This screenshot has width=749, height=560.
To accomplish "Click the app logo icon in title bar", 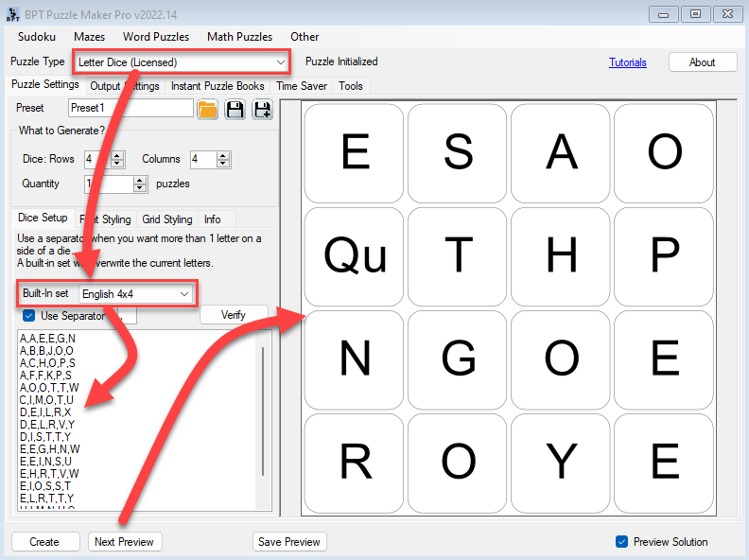I will (x=9, y=13).
